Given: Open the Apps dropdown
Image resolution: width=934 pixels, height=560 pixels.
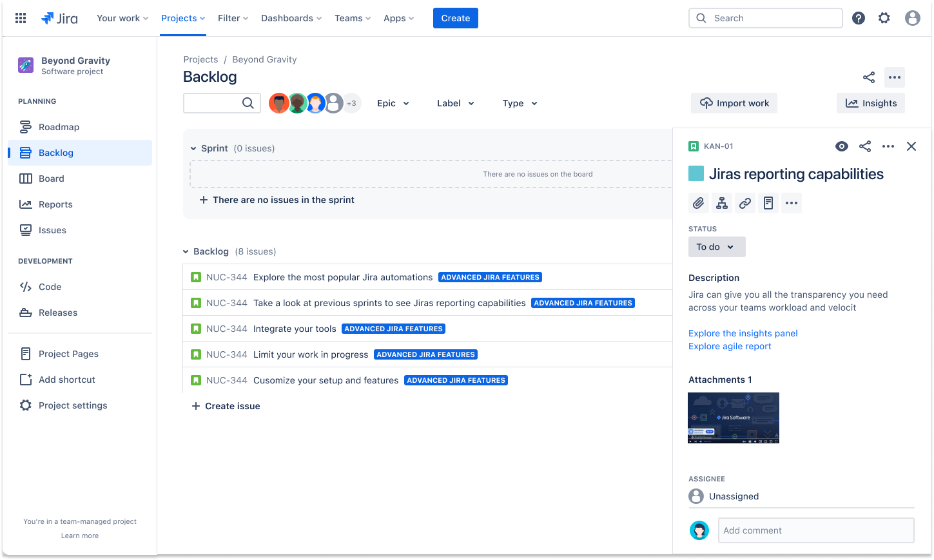Looking at the screenshot, I should pyautogui.click(x=398, y=18).
